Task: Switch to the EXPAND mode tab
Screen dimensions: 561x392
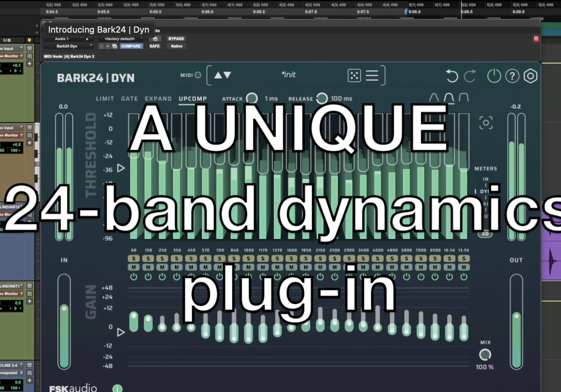Action: 158,99
